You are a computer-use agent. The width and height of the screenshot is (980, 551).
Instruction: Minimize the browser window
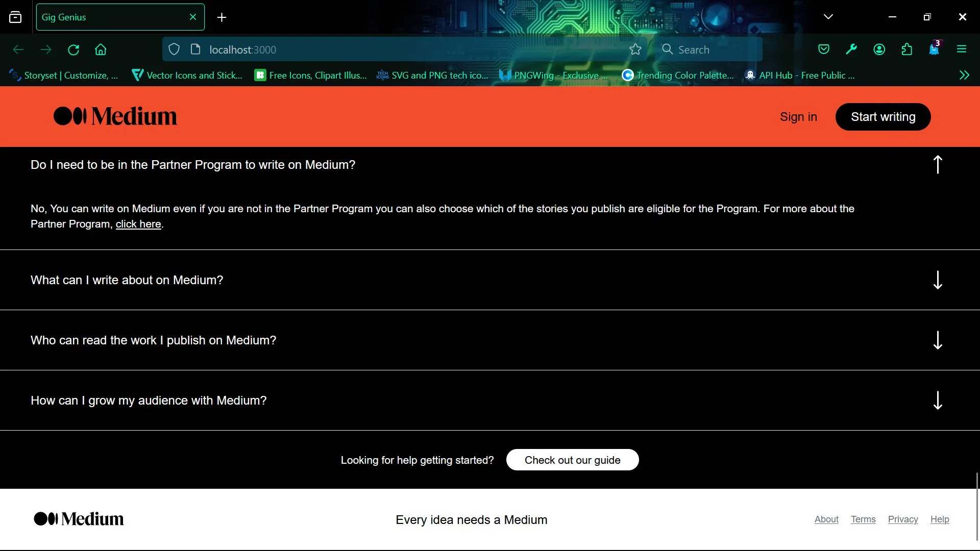click(892, 17)
